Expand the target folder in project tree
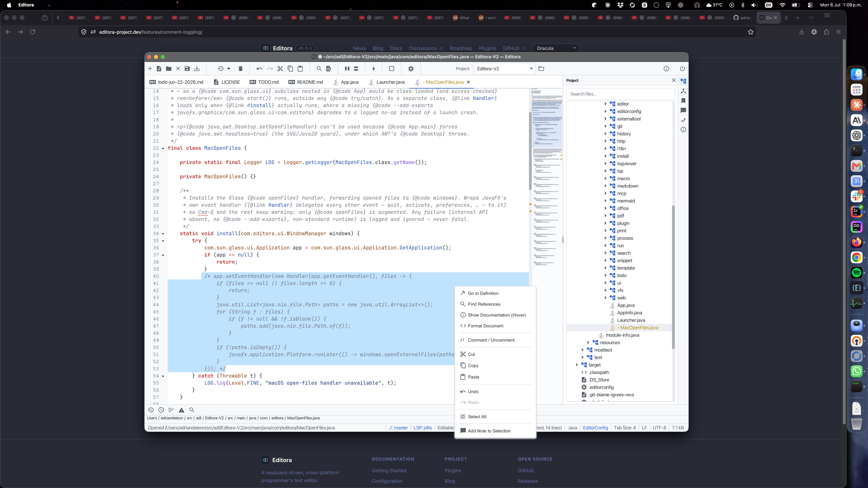Screen dimensions: 868x488 point(577,365)
